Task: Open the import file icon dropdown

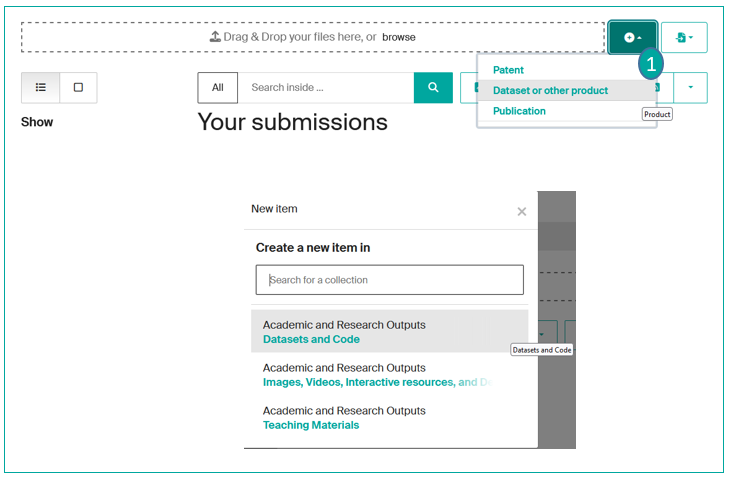Action: click(684, 37)
